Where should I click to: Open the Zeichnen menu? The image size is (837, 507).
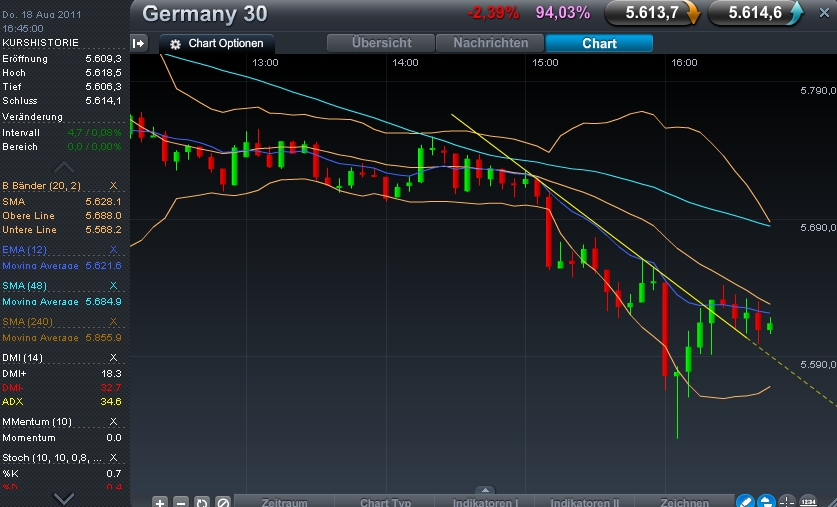(684, 502)
